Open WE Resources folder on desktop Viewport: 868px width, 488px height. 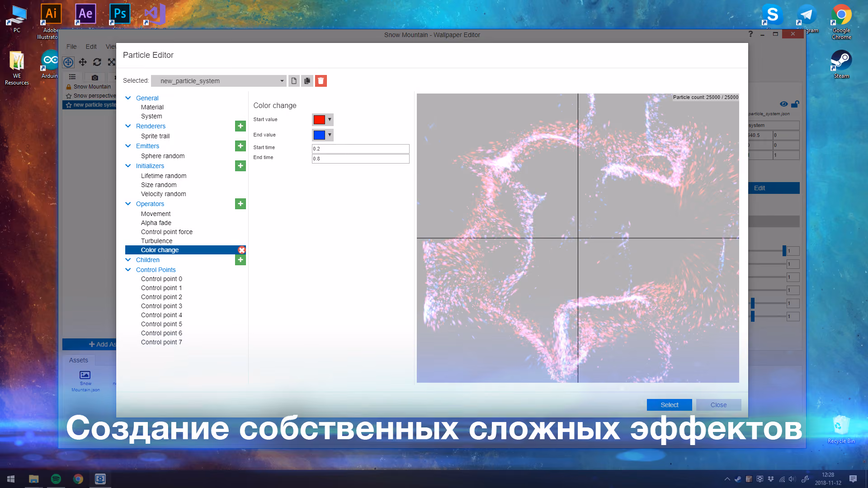[x=17, y=67]
